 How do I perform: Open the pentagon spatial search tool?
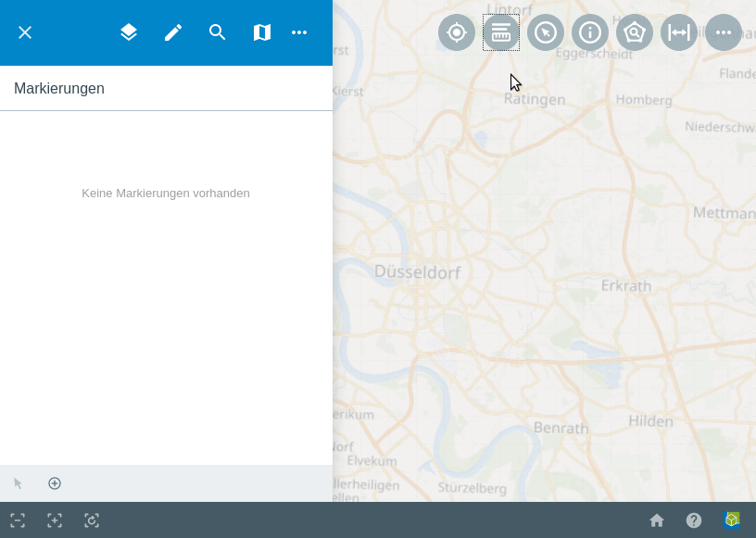tap(635, 32)
